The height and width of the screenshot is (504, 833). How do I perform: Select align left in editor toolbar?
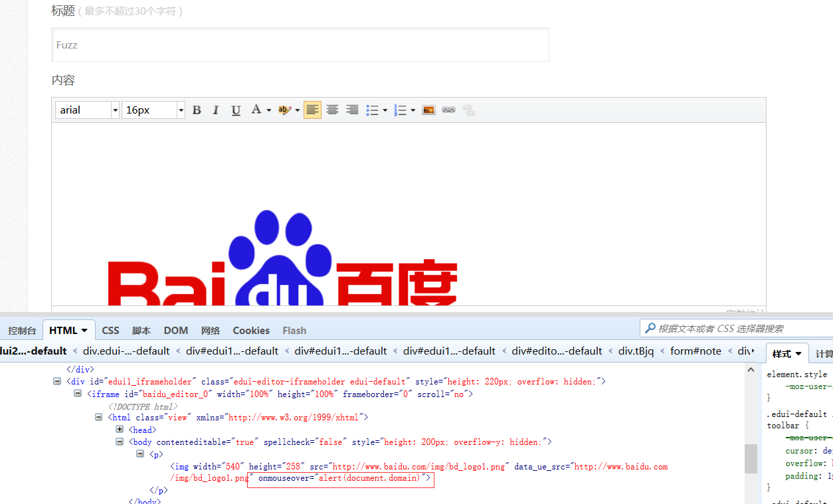(x=312, y=110)
